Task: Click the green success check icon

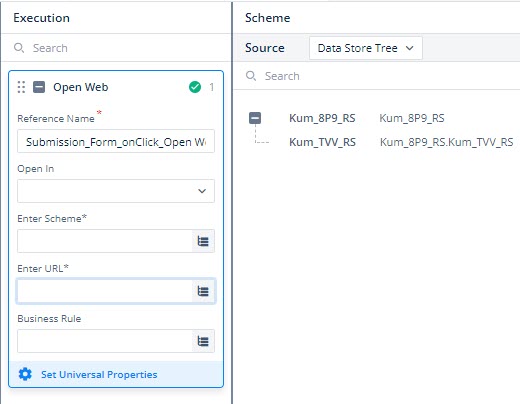Action: (x=195, y=87)
